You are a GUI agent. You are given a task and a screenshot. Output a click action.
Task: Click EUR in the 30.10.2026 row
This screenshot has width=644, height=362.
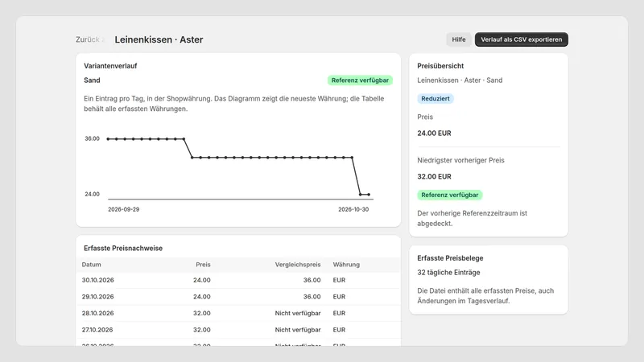339,280
